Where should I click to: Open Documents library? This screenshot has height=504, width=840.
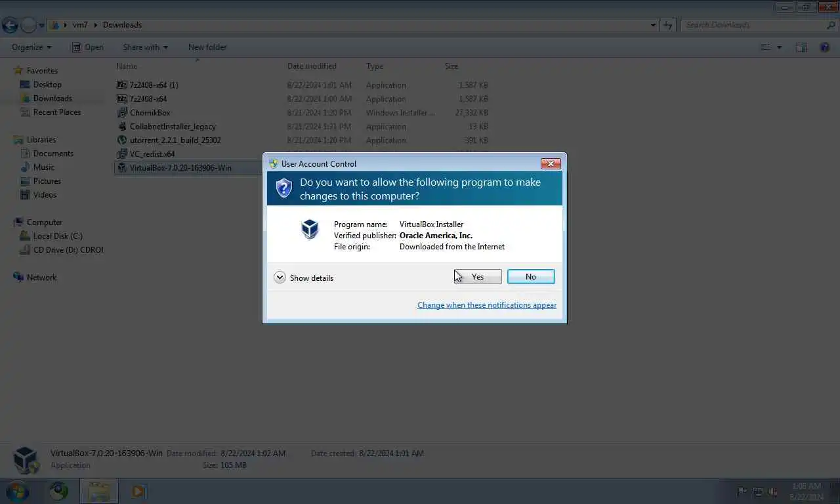pyautogui.click(x=53, y=154)
